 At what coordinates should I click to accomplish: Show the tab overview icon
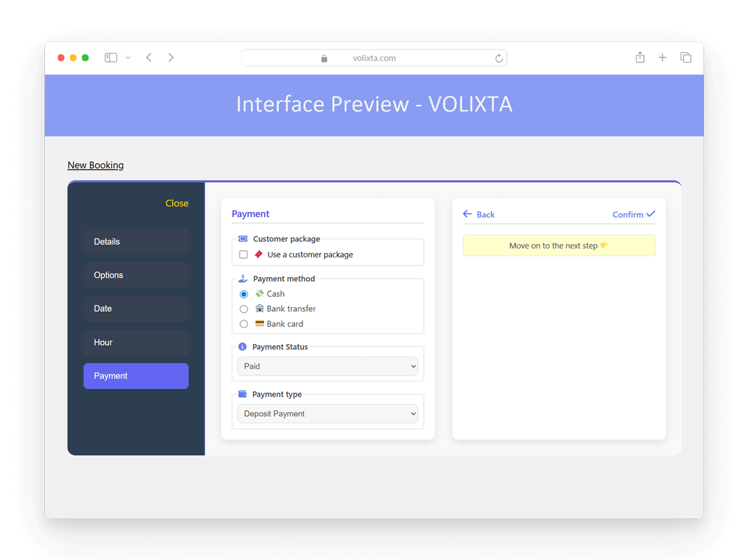point(686,57)
